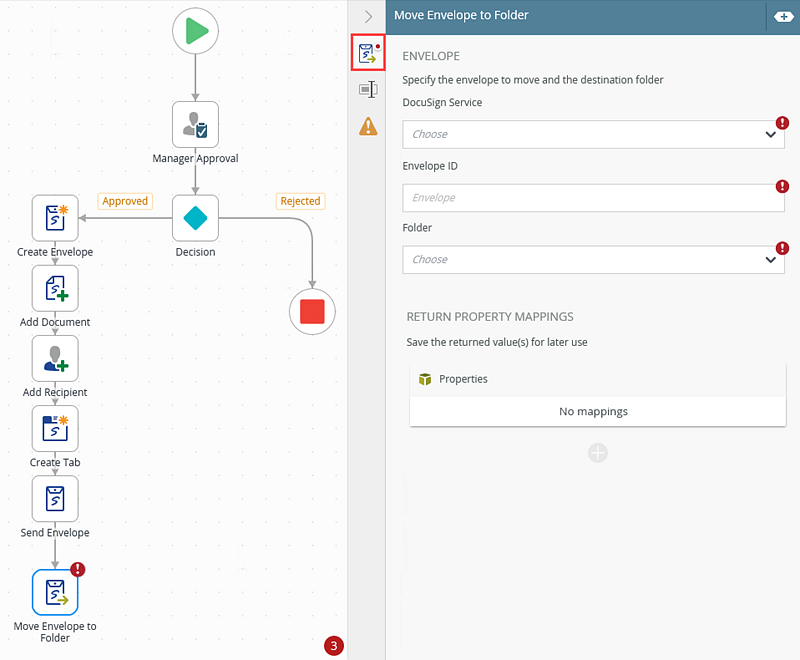Image resolution: width=800 pixels, height=660 pixels.
Task: Select the Send Envelope step
Action: (55, 498)
